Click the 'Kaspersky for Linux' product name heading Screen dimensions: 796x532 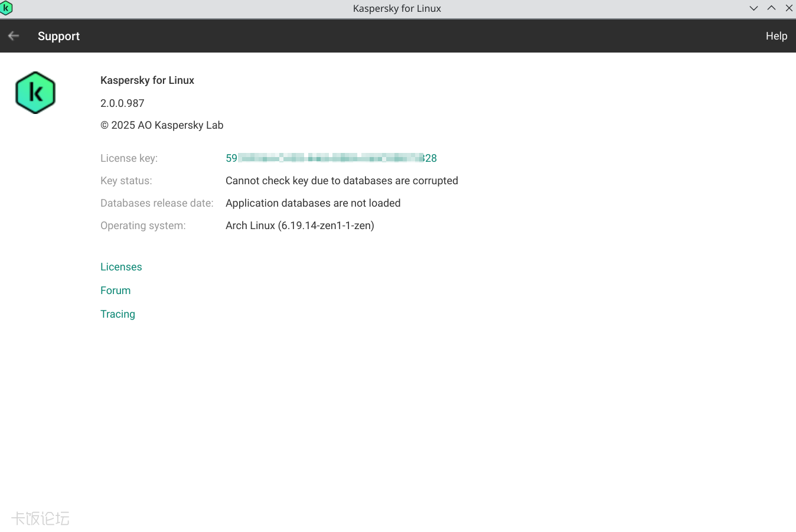(147, 80)
